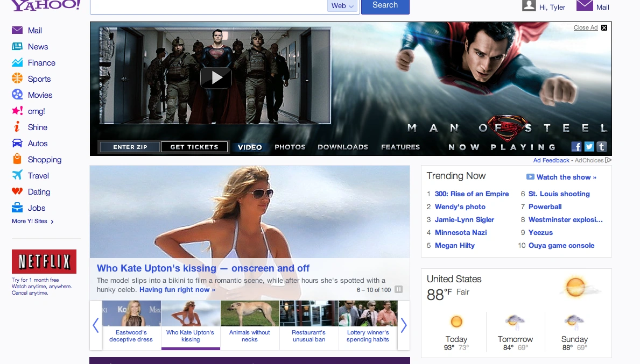Share Man of Steel on Facebook

click(576, 147)
